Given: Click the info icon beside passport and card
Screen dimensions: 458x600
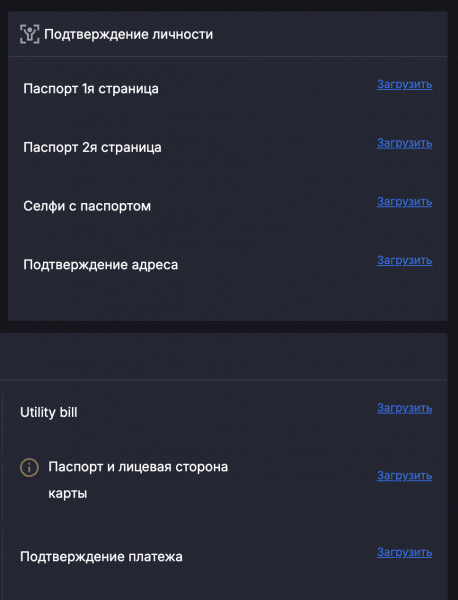Looking at the screenshot, I should pyautogui.click(x=29, y=468).
